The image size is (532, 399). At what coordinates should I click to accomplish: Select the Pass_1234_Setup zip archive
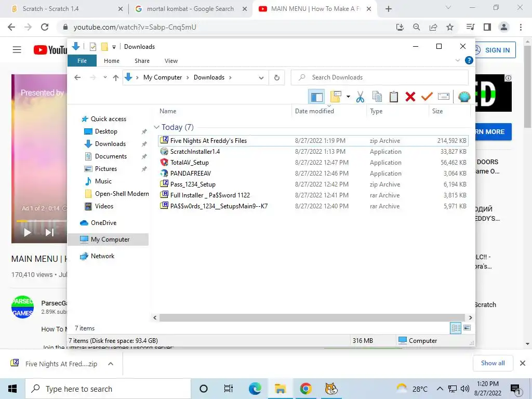click(x=313, y=184)
